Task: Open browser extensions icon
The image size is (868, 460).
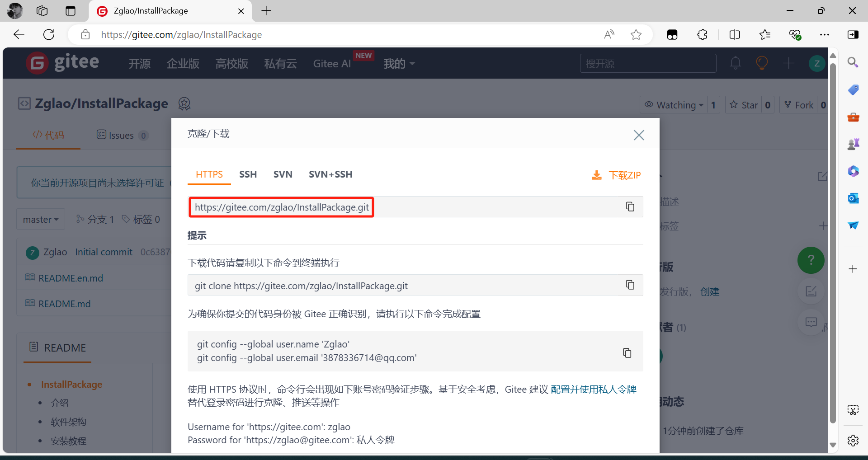Action: click(x=702, y=35)
